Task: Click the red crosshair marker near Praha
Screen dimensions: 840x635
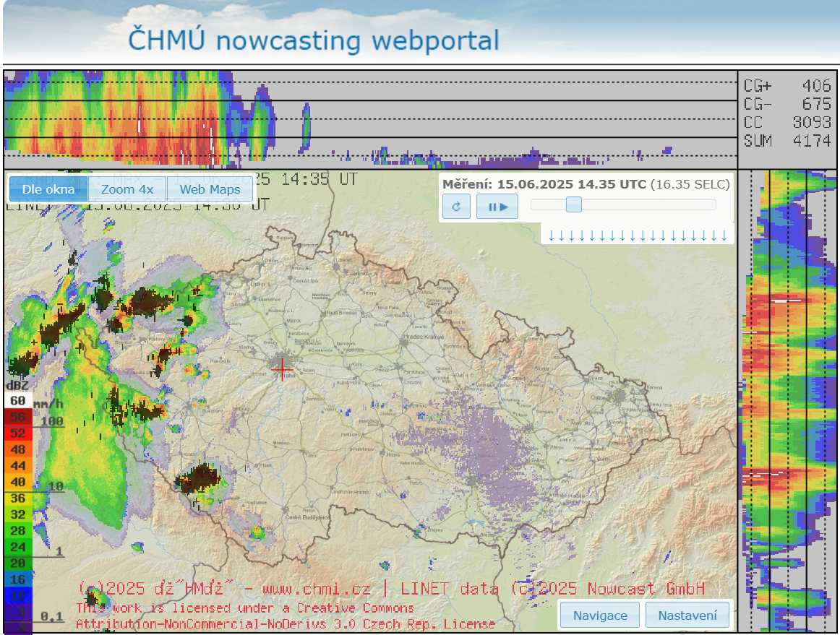Action: click(281, 369)
